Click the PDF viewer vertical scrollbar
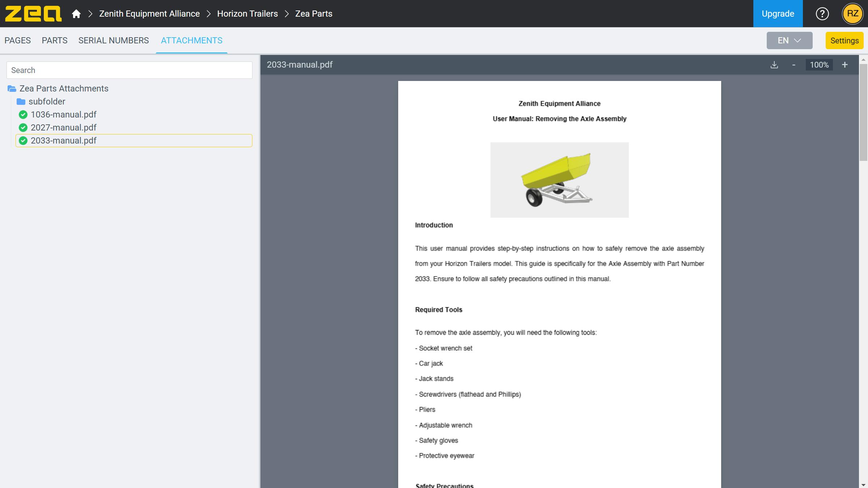This screenshot has width=868, height=488. 863,112
